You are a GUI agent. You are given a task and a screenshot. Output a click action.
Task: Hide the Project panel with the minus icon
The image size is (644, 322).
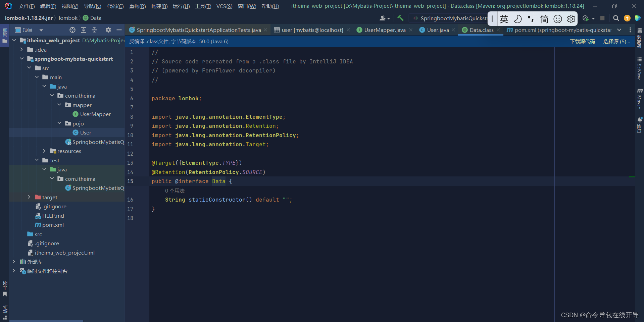(x=119, y=30)
